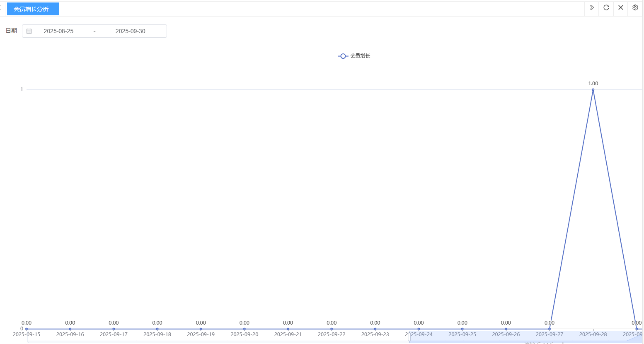Click the data point for 2025-09-27

coord(549,329)
